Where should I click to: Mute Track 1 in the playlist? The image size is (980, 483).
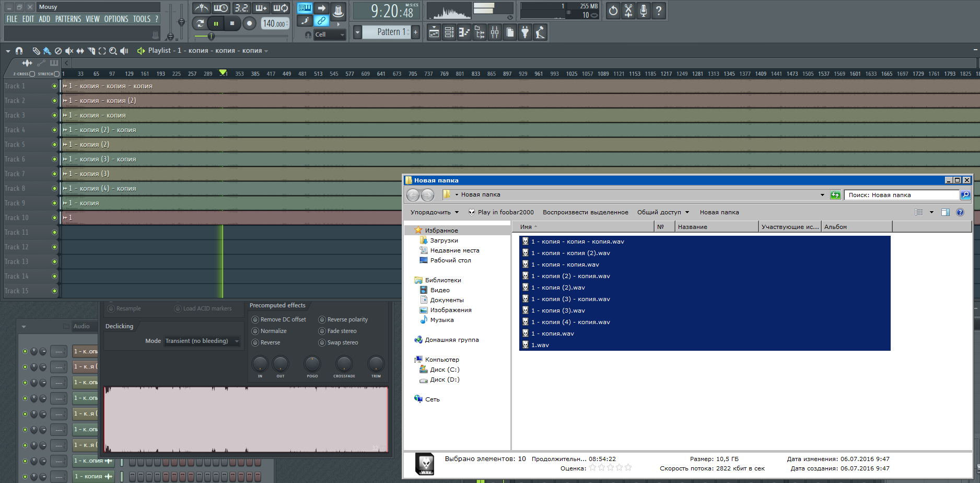[54, 86]
